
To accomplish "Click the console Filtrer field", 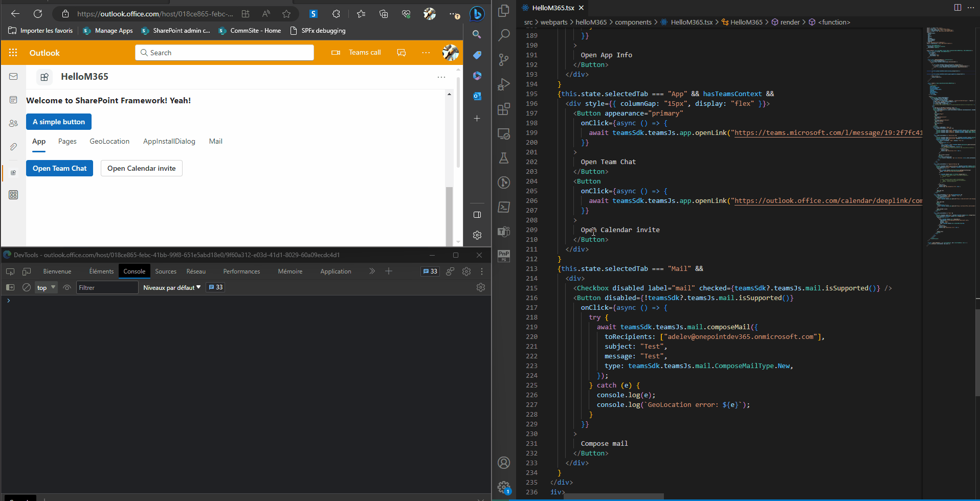I will (x=107, y=288).
